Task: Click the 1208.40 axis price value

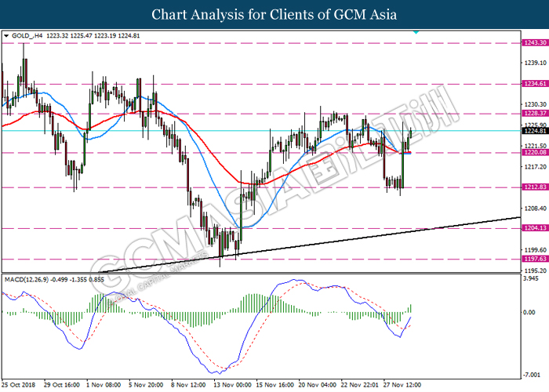Action: (x=535, y=209)
